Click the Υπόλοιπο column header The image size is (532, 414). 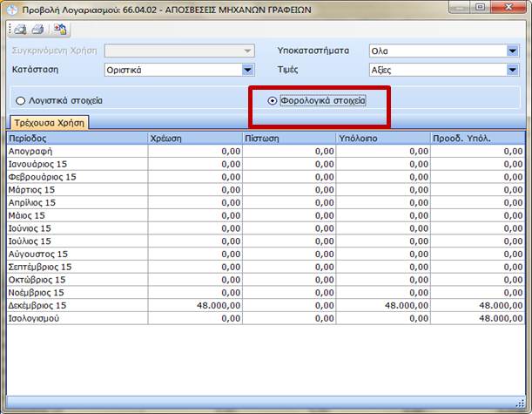click(383, 139)
